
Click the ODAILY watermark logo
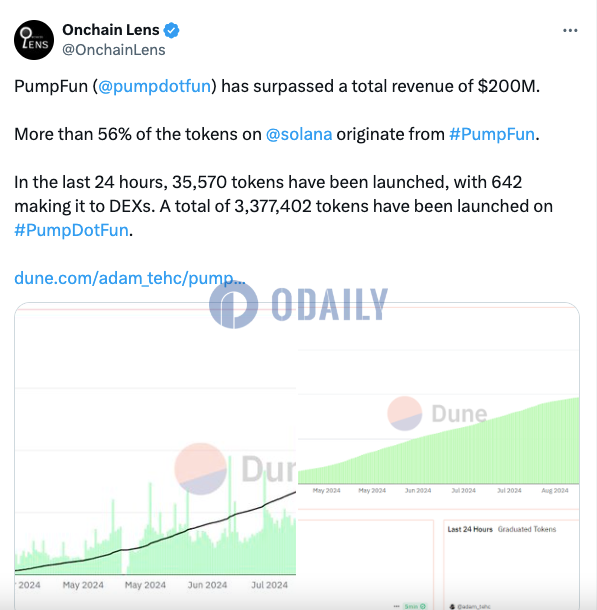[x=298, y=305]
